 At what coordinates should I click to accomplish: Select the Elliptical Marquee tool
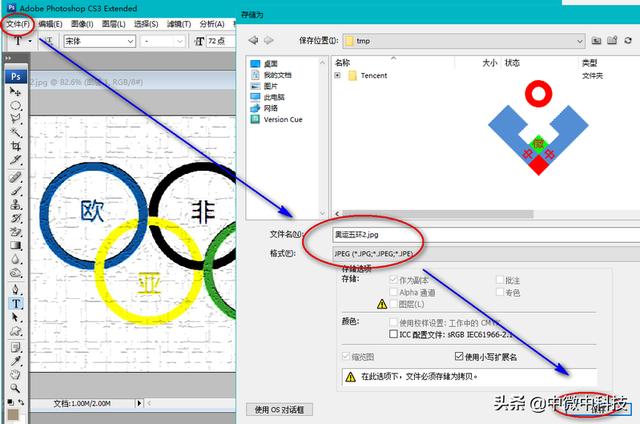click(x=16, y=105)
